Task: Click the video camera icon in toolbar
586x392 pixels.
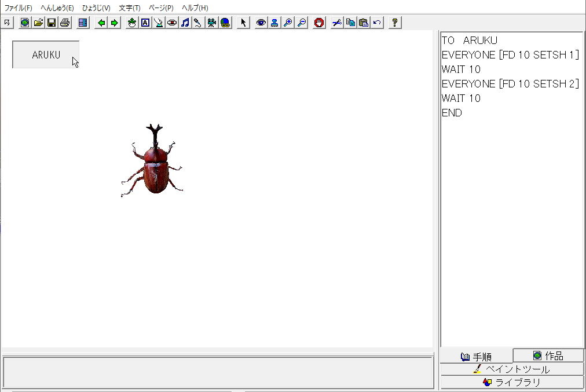Action: [x=212, y=23]
